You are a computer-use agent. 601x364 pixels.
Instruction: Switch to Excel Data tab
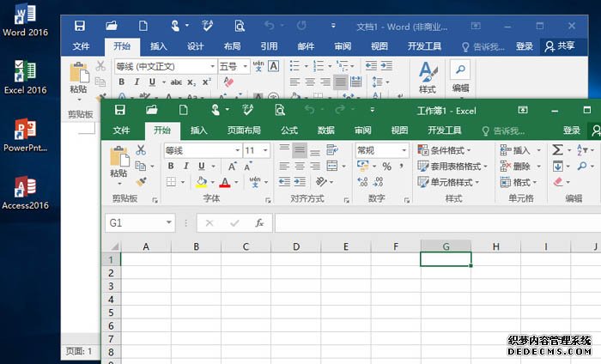326,130
